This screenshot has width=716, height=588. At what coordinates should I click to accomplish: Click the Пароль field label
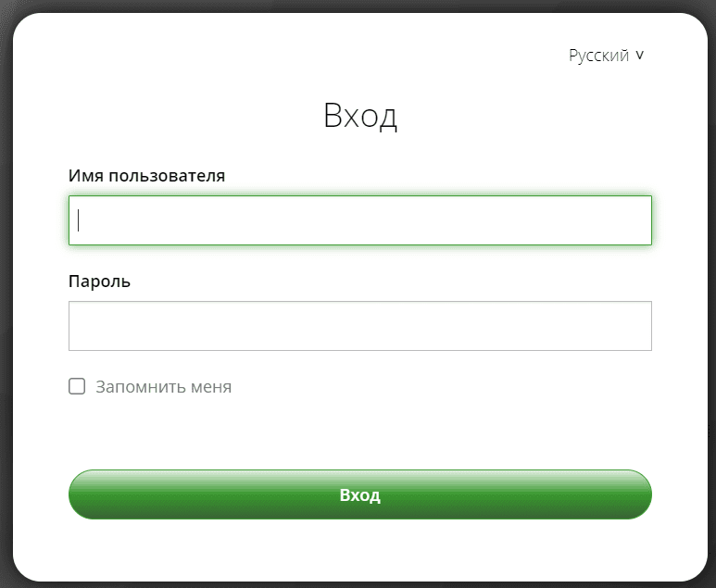(x=99, y=281)
